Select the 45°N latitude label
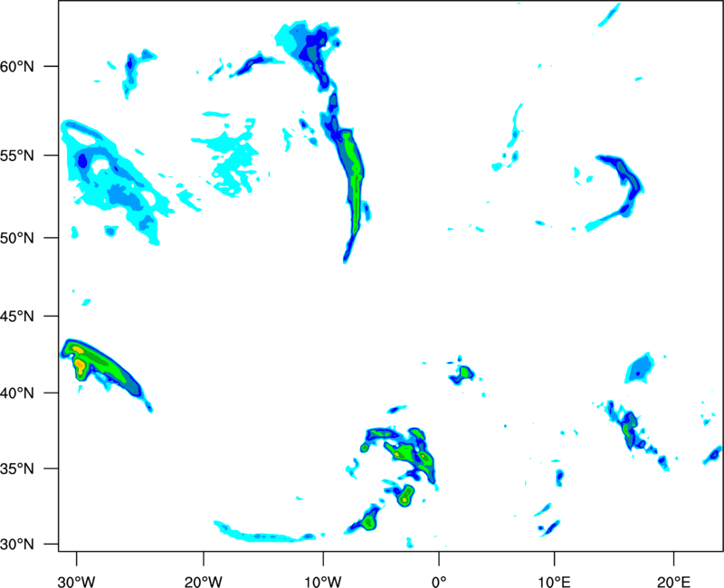The width and height of the screenshot is (724, 588). [17, 316]
